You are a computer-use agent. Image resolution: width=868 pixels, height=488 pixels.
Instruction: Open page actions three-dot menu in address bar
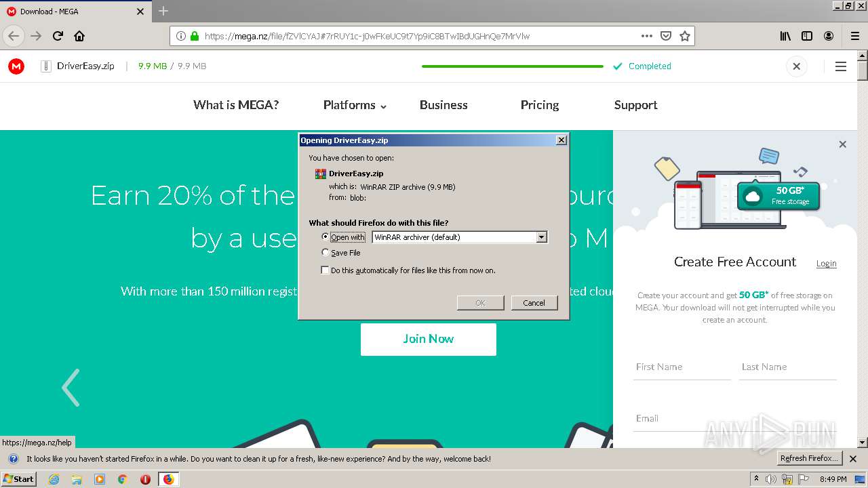tap(647, 36)
